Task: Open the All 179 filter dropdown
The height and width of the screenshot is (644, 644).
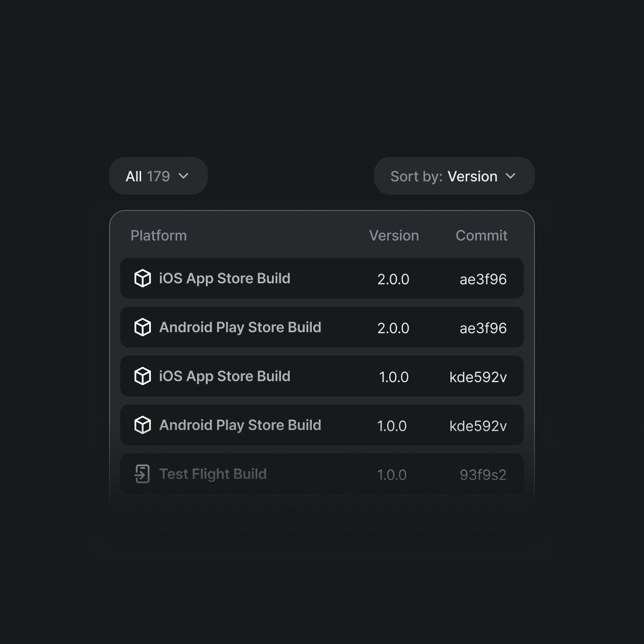Action: [158, 176]
